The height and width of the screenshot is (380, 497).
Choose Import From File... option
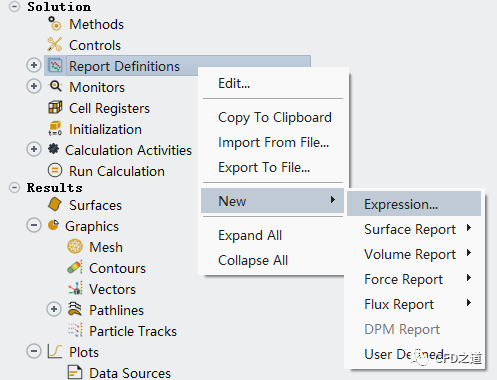click(x=273, y=142)
